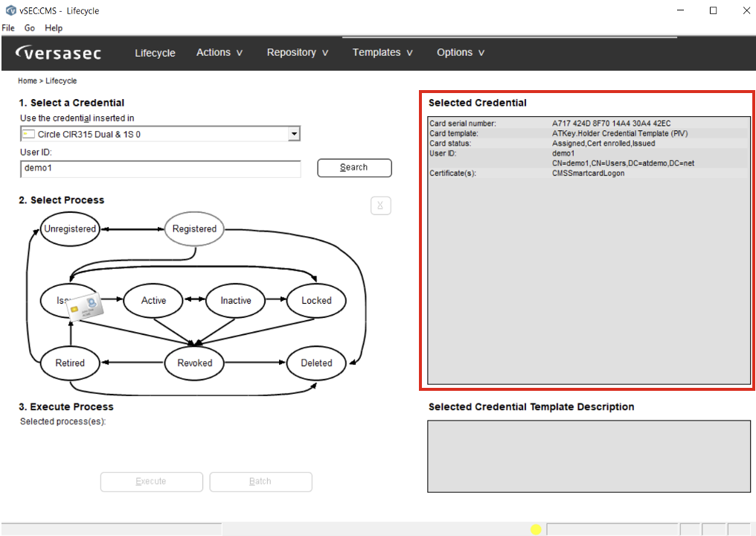Click the 'Card template:' label
This screenshot has width=756, height=536.
tap(454, 133)
